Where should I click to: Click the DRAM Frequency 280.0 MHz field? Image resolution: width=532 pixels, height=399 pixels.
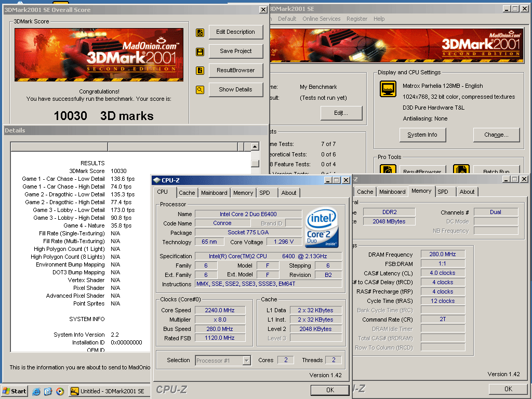tap(443, 254)
